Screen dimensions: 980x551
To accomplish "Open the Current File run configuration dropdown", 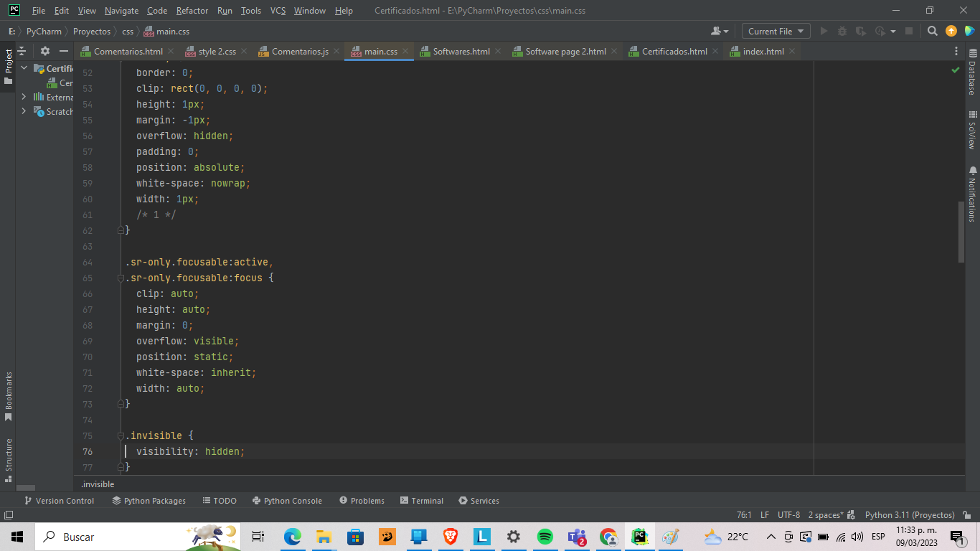I will 776,31.
